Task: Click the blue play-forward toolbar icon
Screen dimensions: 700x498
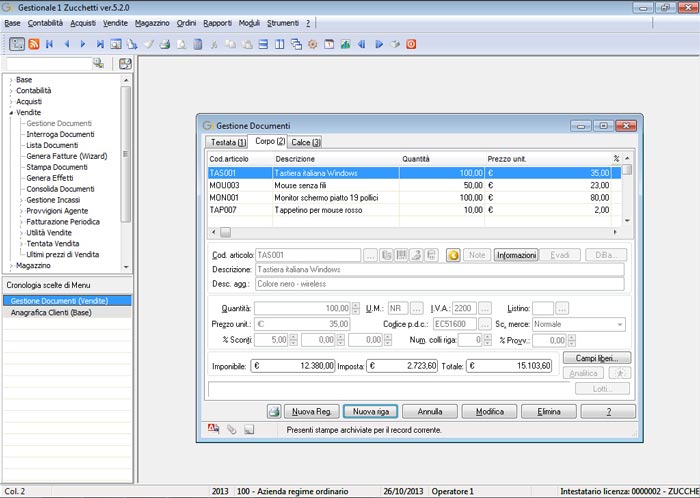Action: point(379,44)
